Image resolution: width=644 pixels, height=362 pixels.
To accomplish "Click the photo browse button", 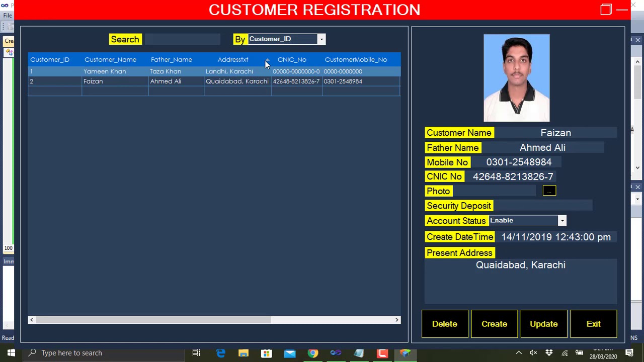I will point(549,191).
